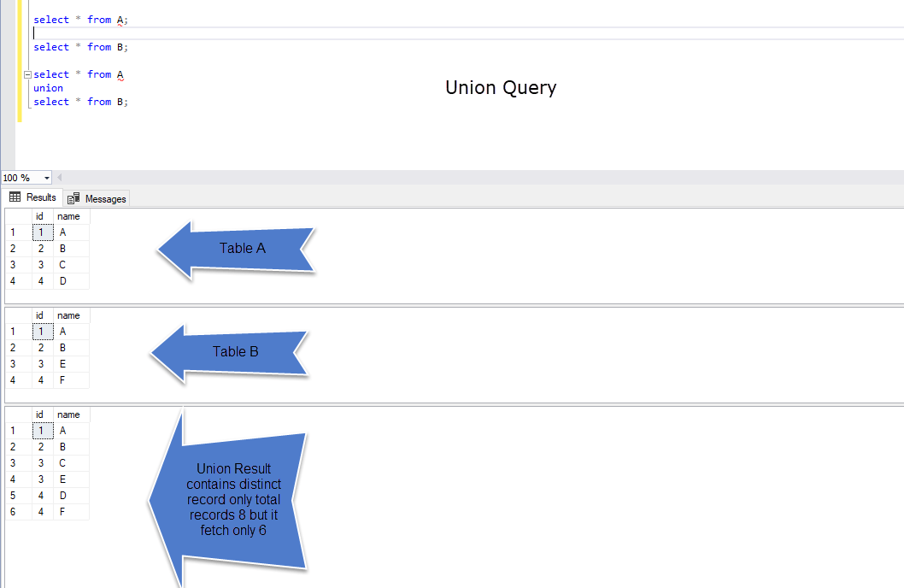Select the name column header in union results
This screenshot has height=588, width=904.
(x=68, y=414)
